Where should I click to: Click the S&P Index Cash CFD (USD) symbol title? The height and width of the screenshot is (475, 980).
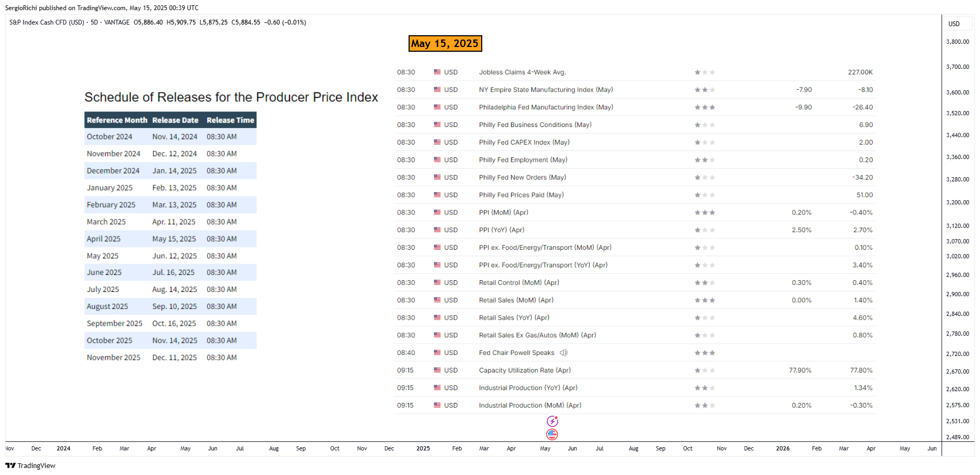(x=47, y=22)
